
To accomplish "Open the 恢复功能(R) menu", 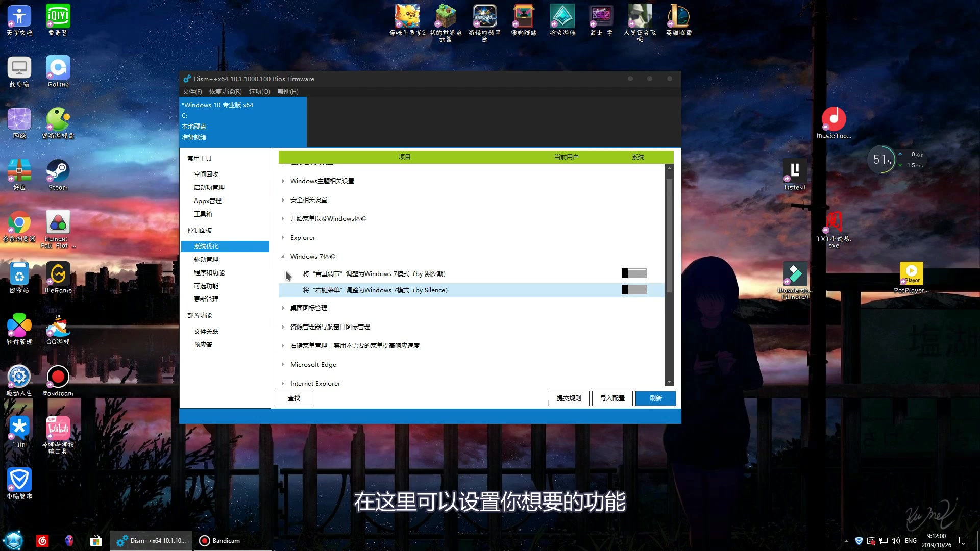I will point(226,92).
